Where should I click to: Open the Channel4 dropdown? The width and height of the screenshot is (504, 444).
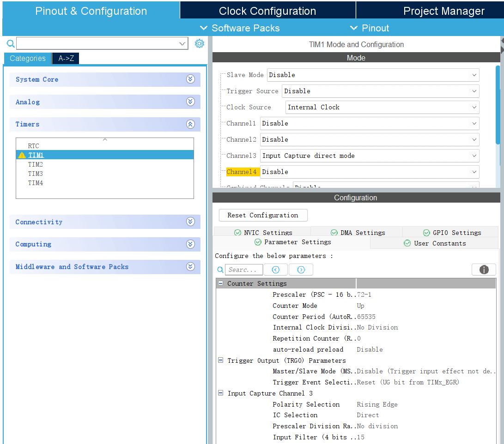coord(369,172)
